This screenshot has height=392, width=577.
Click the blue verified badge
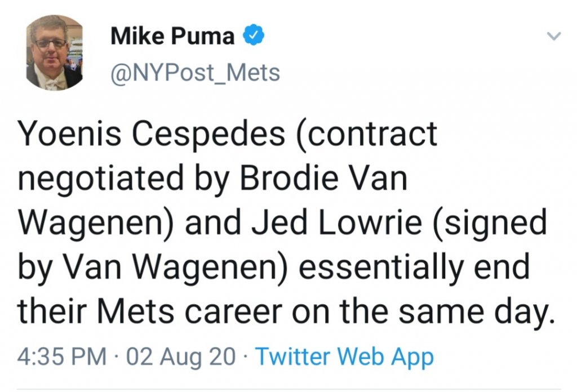(x=254, y=35)
